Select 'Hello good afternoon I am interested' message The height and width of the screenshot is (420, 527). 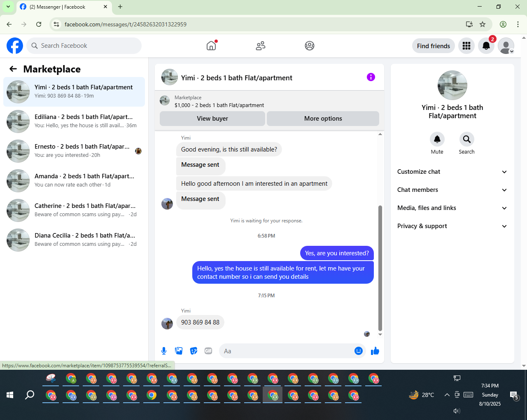[x=254, y=184]
